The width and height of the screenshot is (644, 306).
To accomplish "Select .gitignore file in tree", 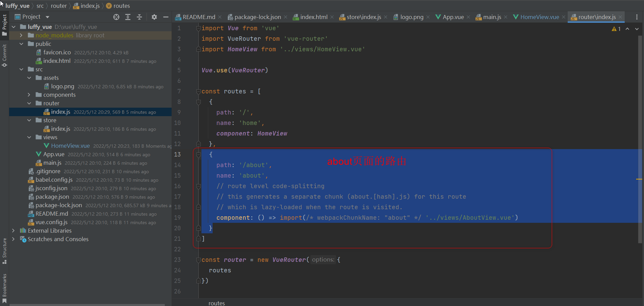I will point(48,171).
